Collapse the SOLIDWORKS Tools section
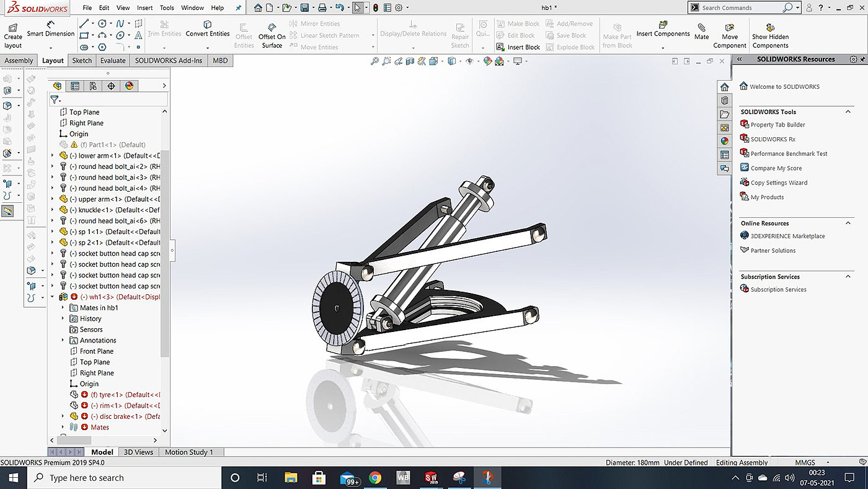The height and width of the screenshot is (489, 868). coord(849,112)
